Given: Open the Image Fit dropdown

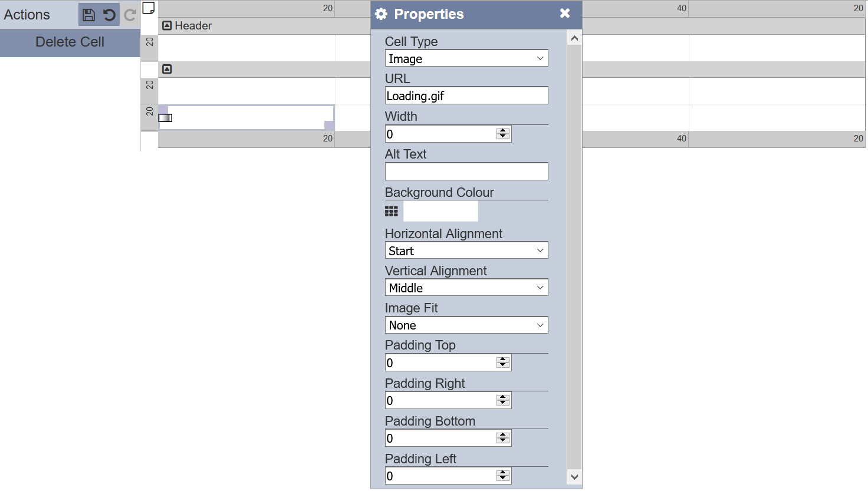Looking at the screenshot, I should [x=466, y=325].
